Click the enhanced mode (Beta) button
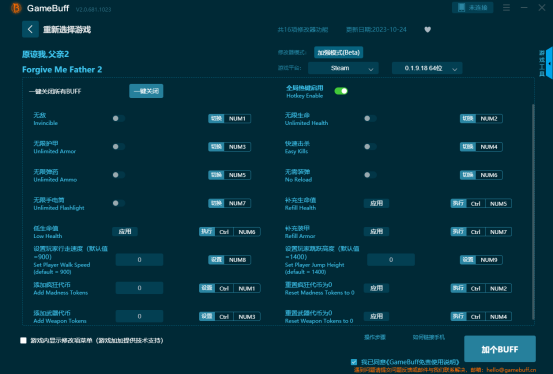Screen dimensions: 553x374 (x=339, y=53)
